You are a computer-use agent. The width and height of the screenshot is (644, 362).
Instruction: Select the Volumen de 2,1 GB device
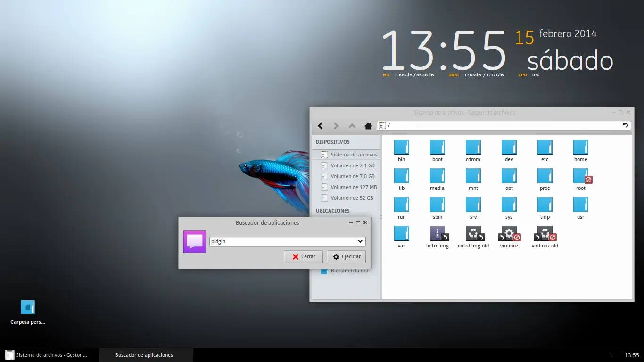[353, 165]
